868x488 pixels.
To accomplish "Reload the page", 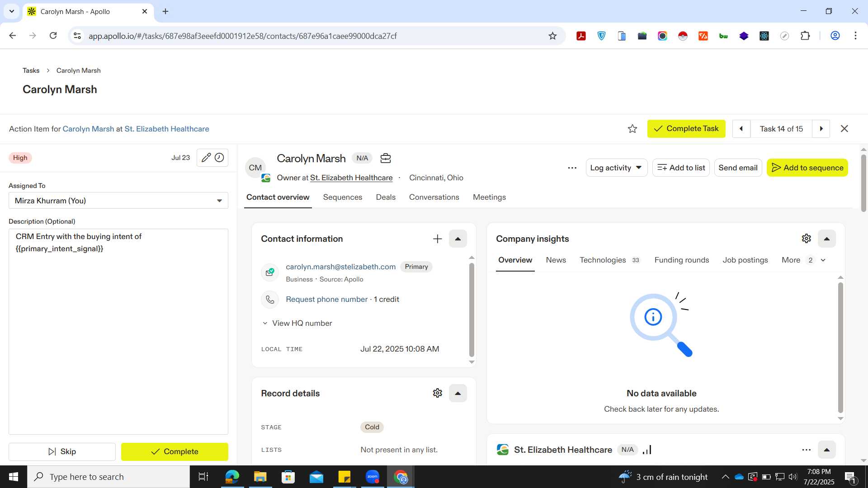I will point(53,36).
